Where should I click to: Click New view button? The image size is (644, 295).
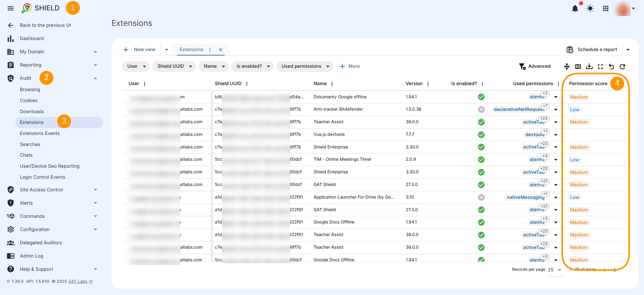[139, 49]
